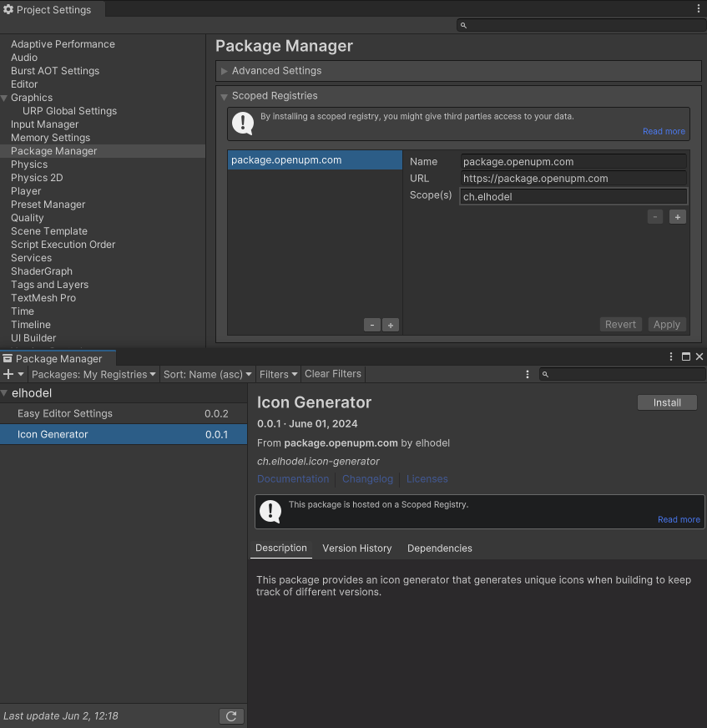The height and width of the screenshot is (728, 707).
Task: Click Read more in scoped registry warning
Action: [x=664, y=131]
